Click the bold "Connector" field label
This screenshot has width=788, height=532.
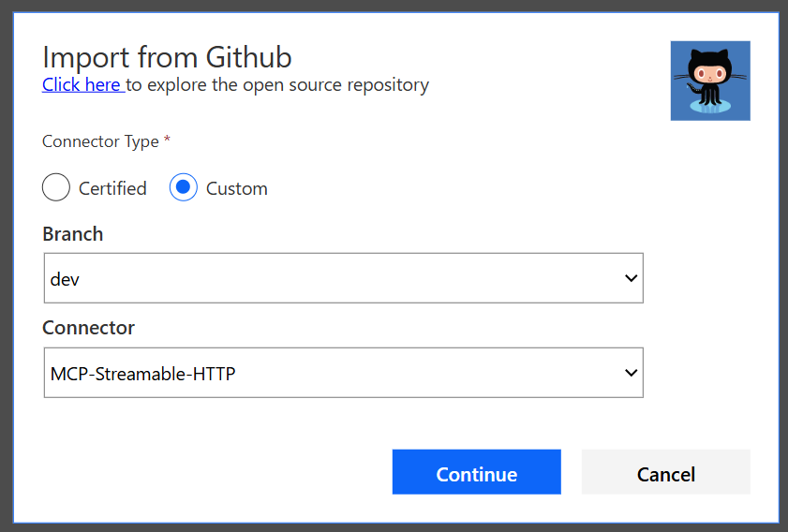(x=89, y=328)
